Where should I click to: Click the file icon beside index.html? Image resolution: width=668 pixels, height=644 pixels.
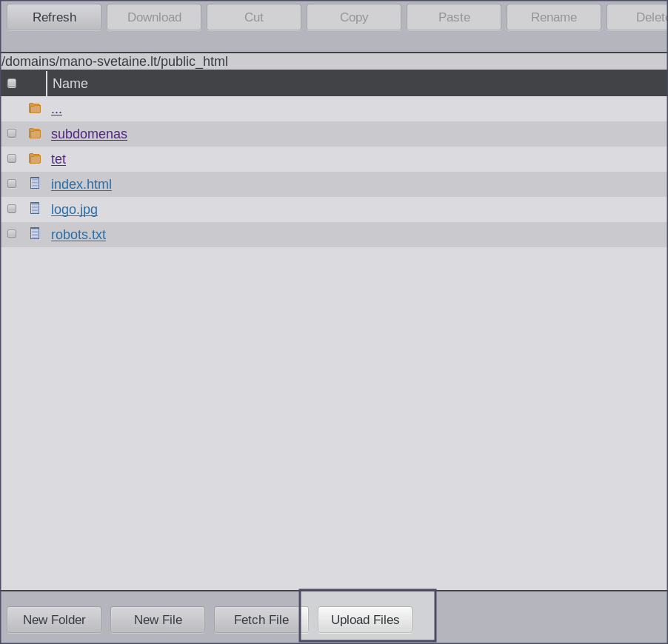35,184
